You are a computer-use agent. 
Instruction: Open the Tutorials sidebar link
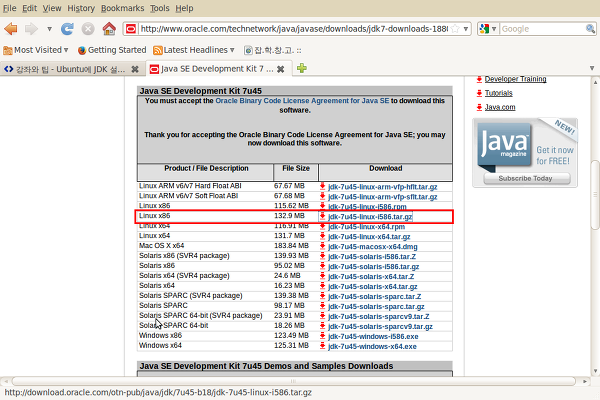point(499,93)
